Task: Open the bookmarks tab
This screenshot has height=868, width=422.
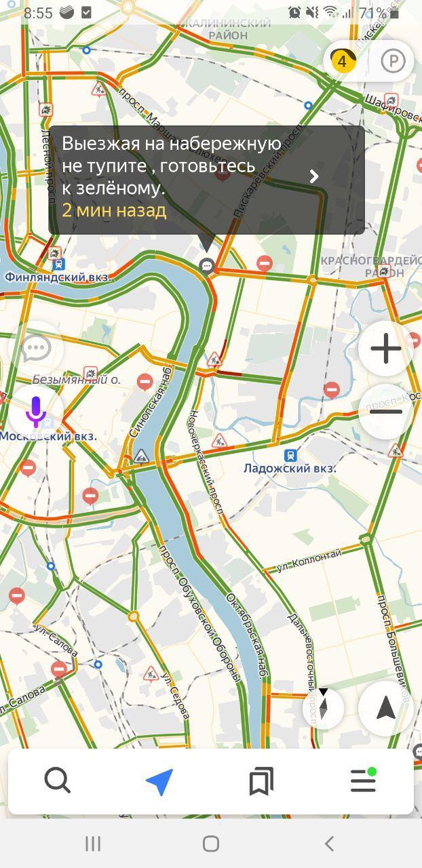Action: click(x=261, y=782)
